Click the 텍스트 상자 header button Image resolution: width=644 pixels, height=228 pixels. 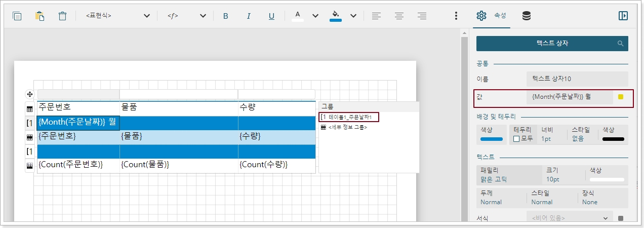[552, 44]
